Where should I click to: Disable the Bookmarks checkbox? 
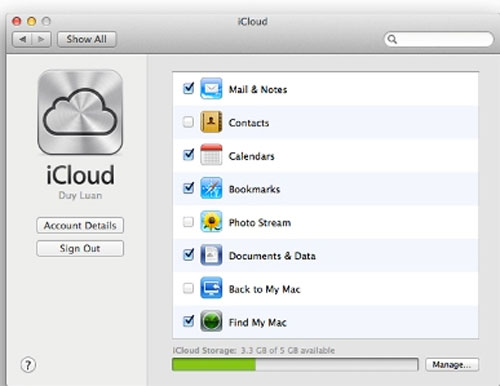188,188
